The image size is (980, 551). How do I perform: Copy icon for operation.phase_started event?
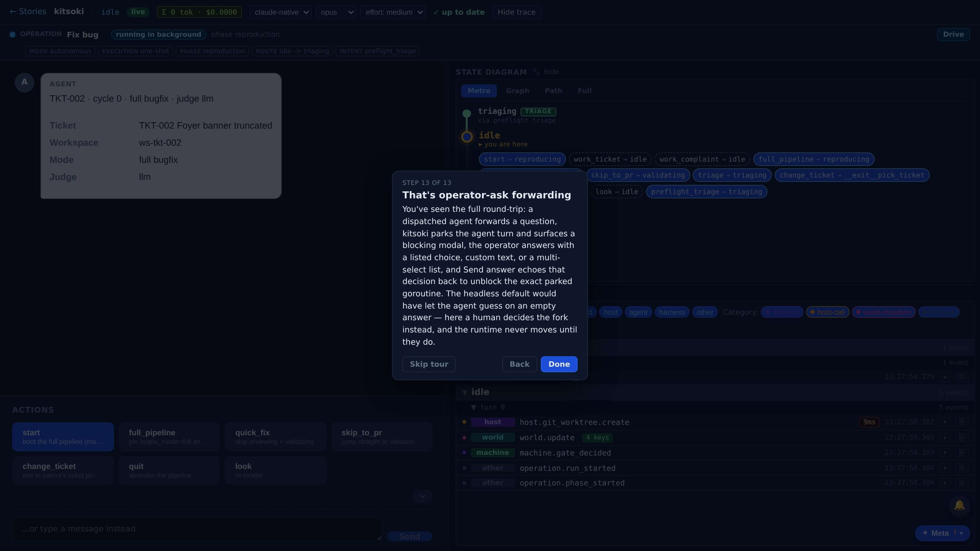point(961,483)
